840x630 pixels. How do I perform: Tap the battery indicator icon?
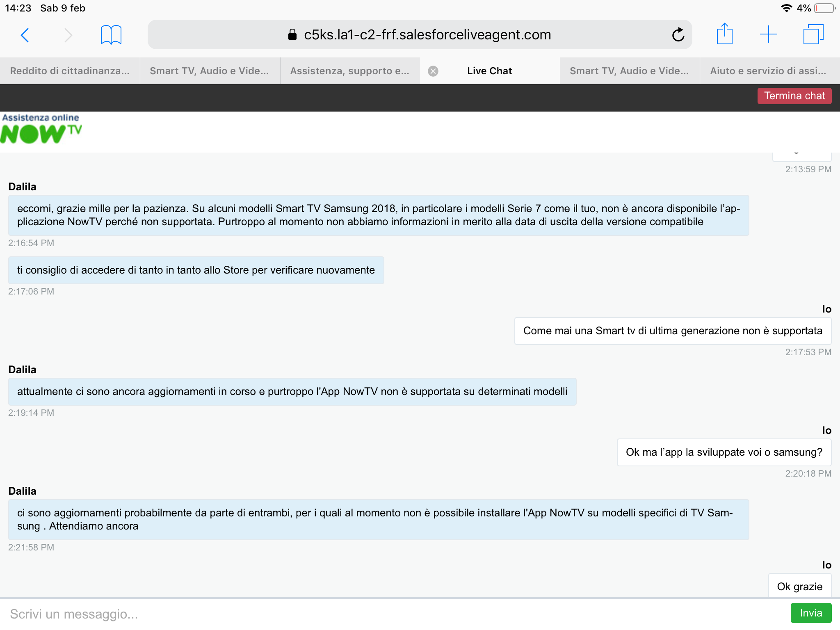pos(825,8)
